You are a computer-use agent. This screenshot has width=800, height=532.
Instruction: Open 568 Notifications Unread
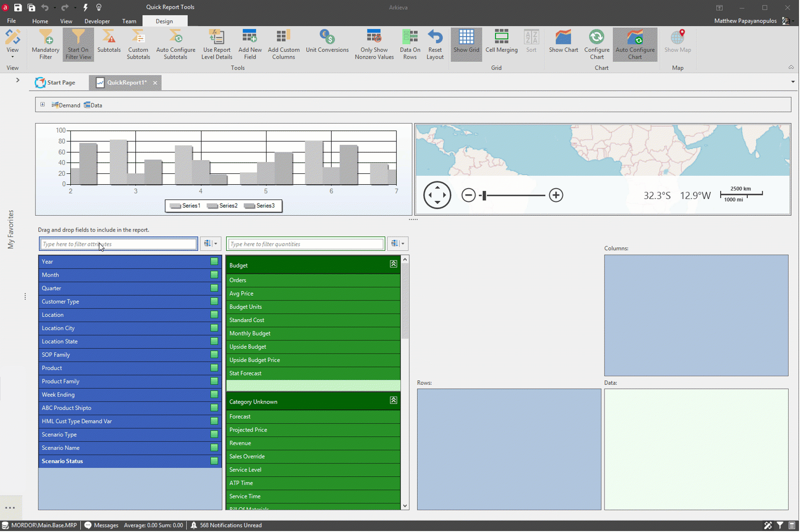226,526
